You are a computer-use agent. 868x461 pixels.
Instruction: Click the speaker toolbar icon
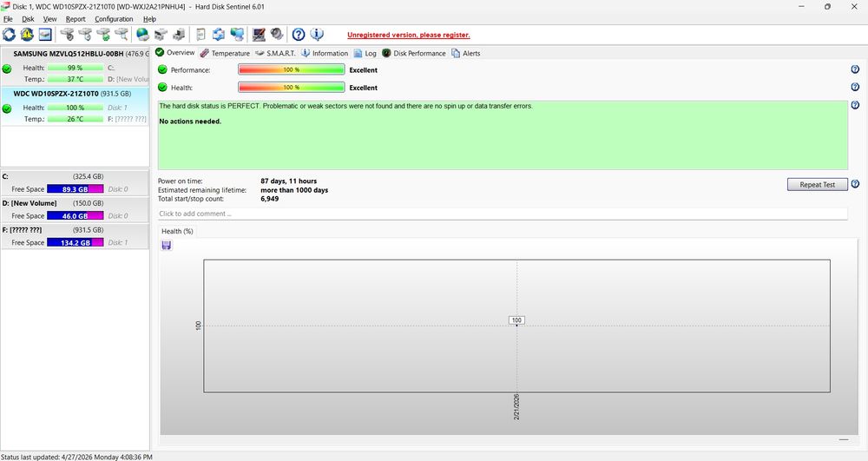(277, 35)
